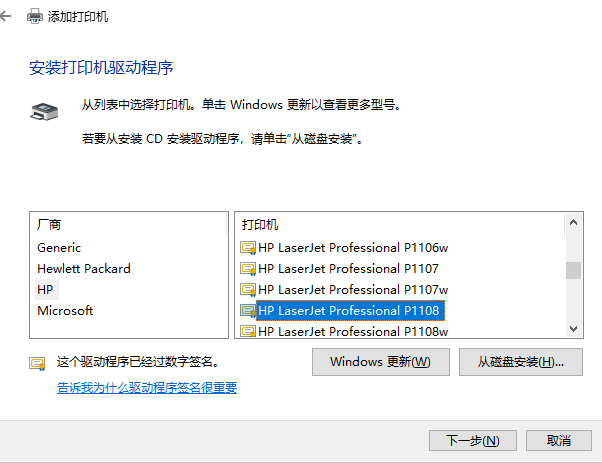Click the Windows 更新(W) button
602x463 pixels.
380,362
